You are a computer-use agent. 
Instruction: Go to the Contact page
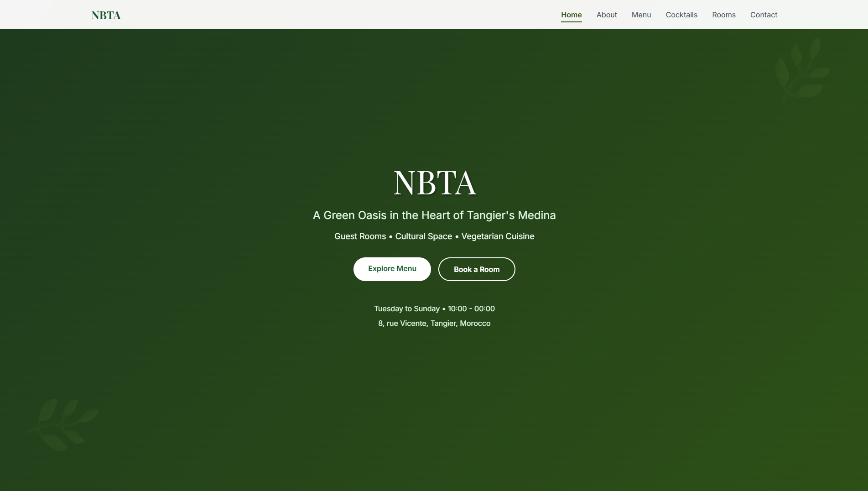[764, 15]
